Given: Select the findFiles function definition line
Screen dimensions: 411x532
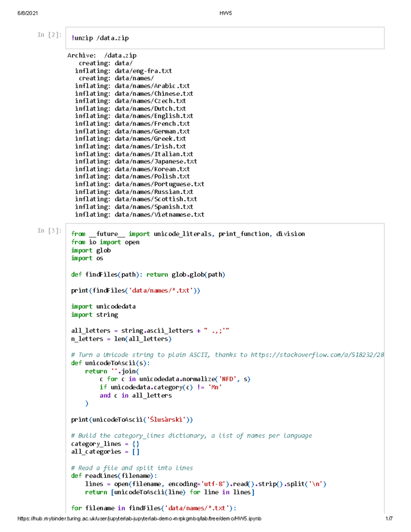Looking at the screenshot, I should (x=148, y=274).
